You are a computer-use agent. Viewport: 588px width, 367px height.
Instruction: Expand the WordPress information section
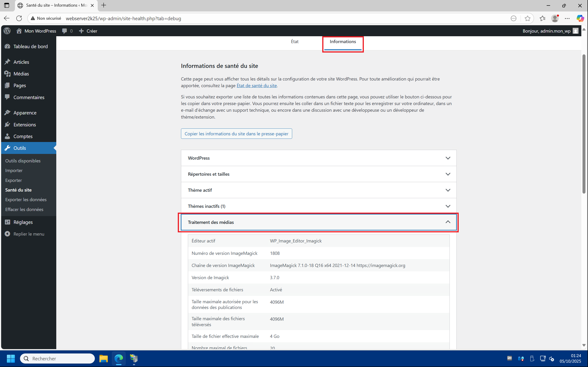318,158
